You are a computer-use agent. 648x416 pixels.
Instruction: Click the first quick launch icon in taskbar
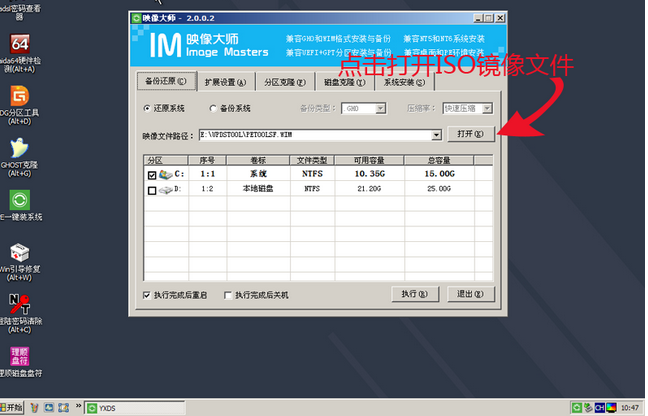[x=34, y=408]
